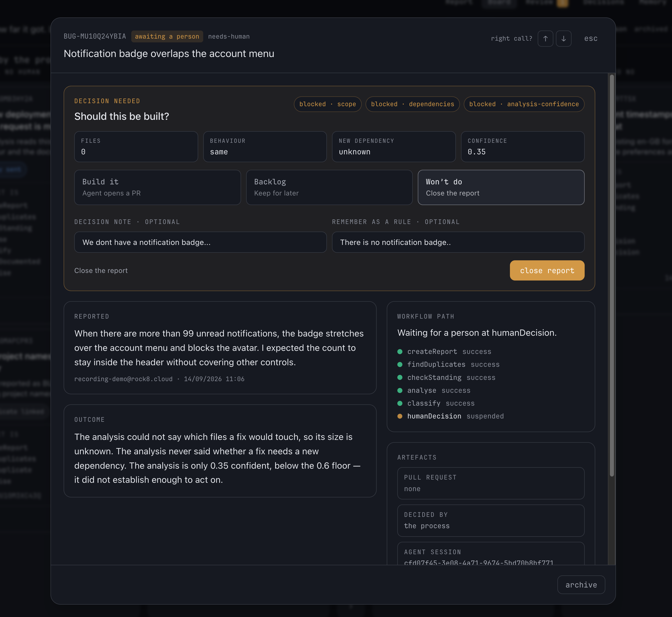The height and width of the screenshot is (617, 672).
Task: Click the dialog's vertical scrollbar
Action: pyautogui.click(x=611, y=275)
